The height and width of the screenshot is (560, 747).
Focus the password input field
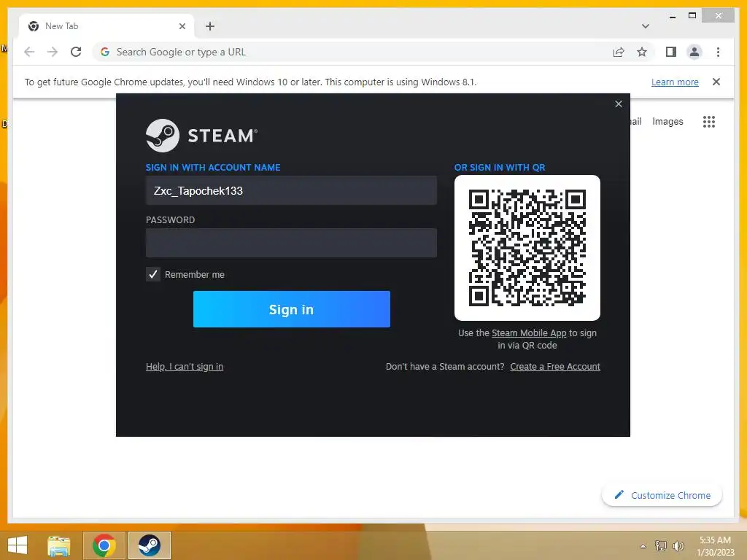click(x=291, y=243)
